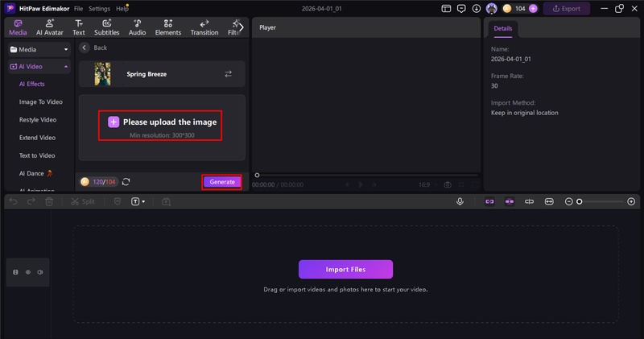Open the File menu

point(78,9)
